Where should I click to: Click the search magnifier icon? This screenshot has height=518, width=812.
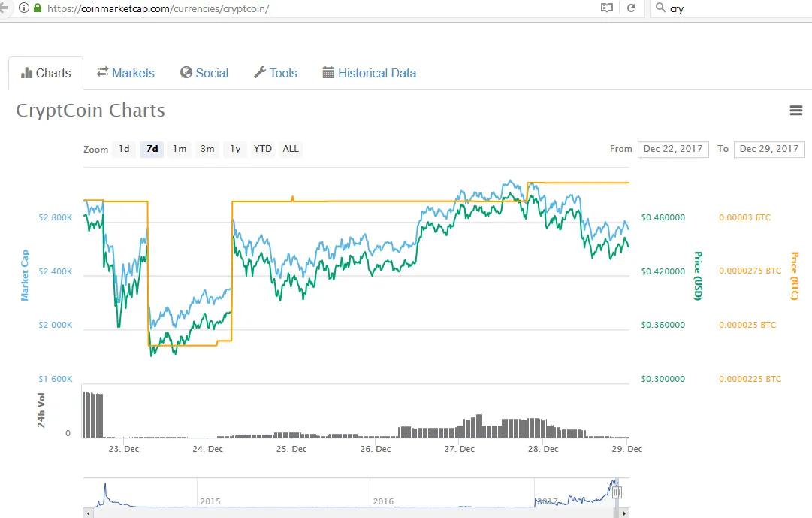pyautogui.click(x=660, y=8)
